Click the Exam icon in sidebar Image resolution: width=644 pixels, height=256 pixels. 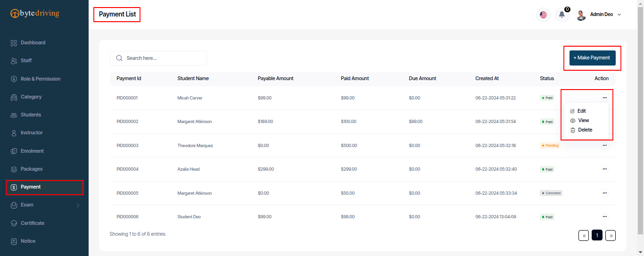[x=14, y=205]
